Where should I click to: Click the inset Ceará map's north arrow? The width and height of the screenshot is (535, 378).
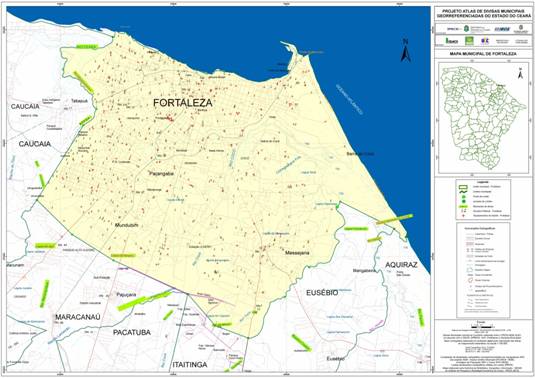pos(520,73)
